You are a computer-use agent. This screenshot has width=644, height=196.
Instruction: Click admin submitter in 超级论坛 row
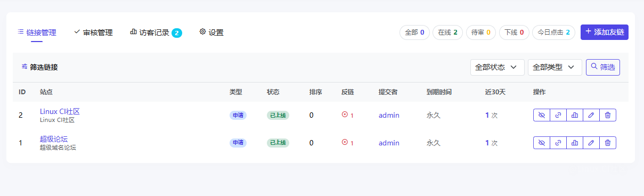pos(389,143)
